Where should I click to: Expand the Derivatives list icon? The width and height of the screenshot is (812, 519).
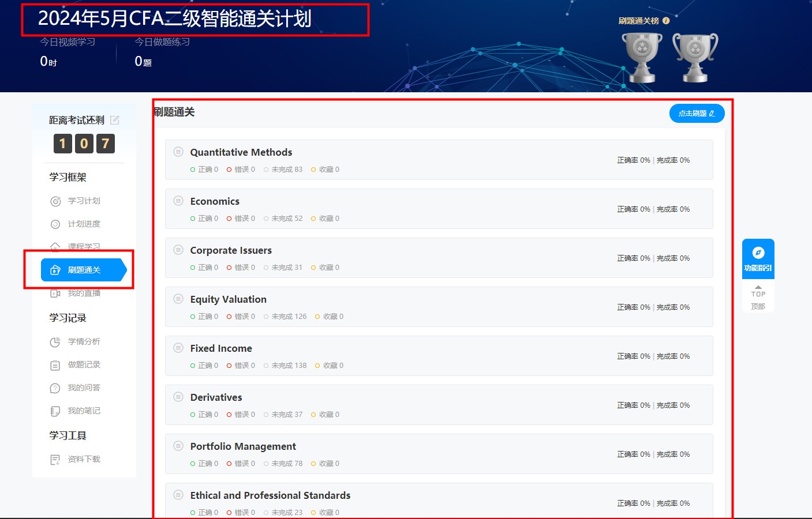pos(178,397)
